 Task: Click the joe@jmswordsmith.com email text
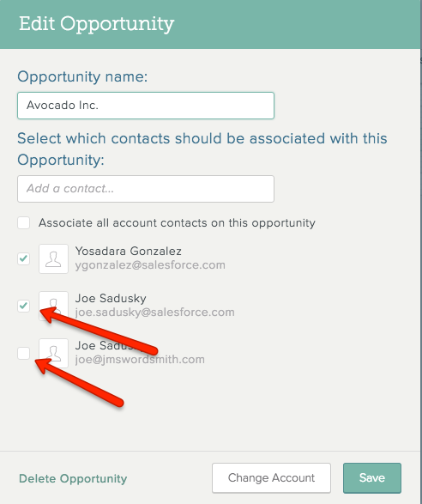(x=140, y=360)
